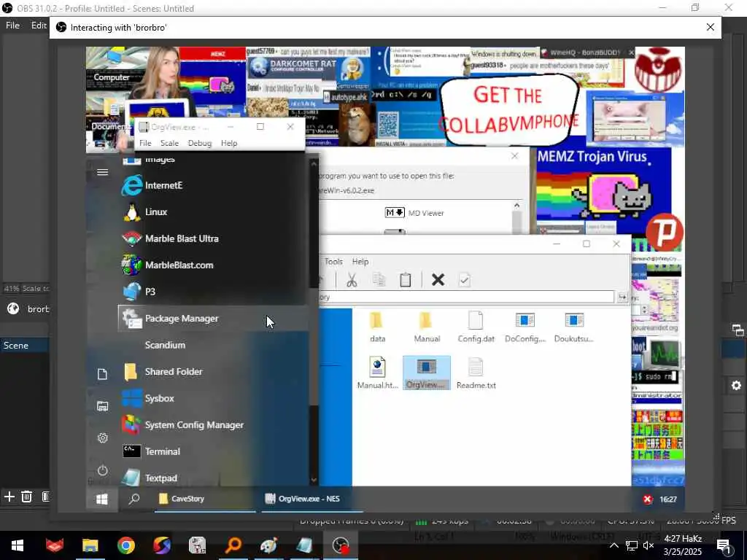Screen dimensions: 747x560
Task: Toggle the muted volume tray icon
Action: 649,545
